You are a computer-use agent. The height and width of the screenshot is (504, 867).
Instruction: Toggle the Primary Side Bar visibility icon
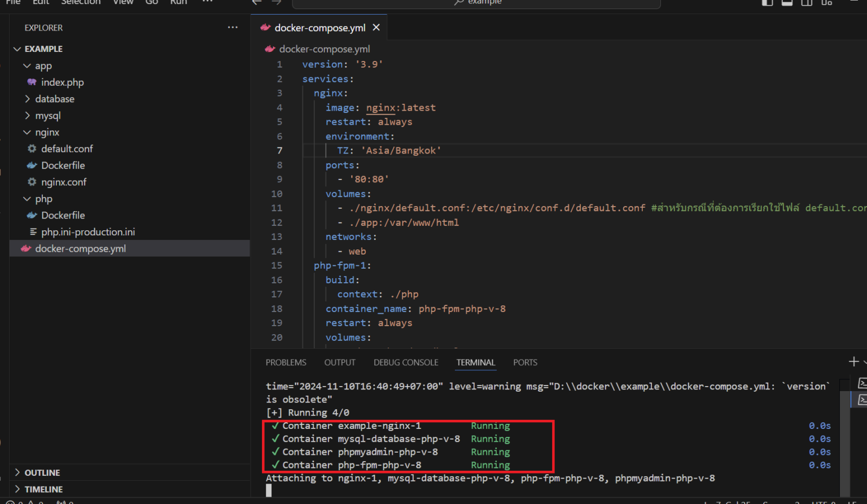coord(767,3)
